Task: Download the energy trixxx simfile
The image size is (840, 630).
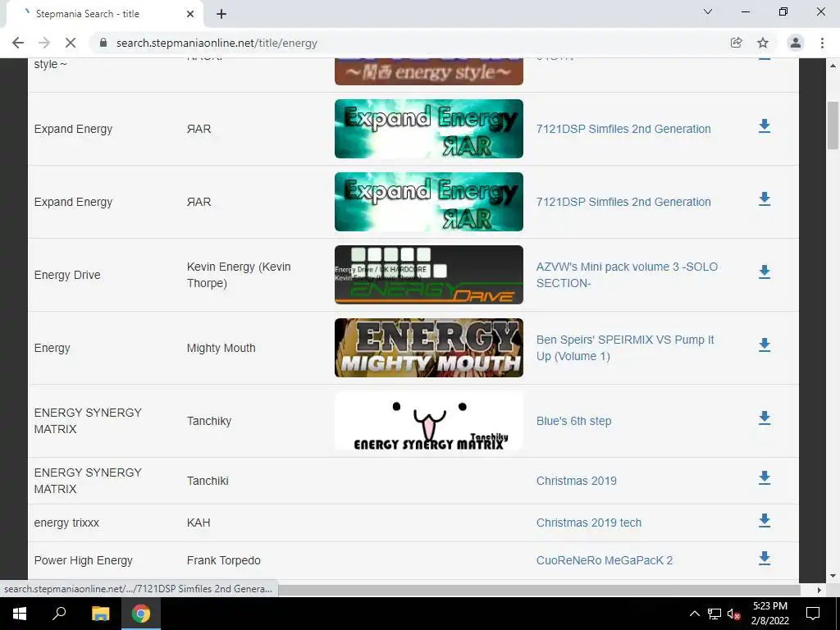Action: pos(765,520)
